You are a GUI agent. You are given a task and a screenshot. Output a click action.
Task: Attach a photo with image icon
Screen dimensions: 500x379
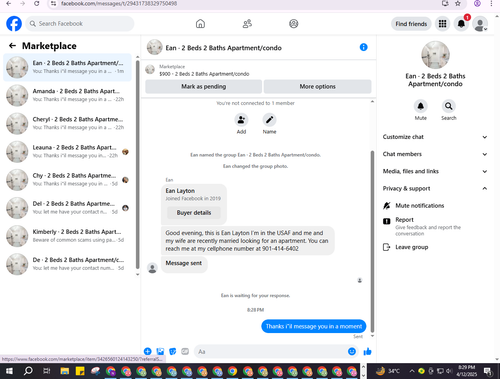pyautogui.click(x=160, y=351)
